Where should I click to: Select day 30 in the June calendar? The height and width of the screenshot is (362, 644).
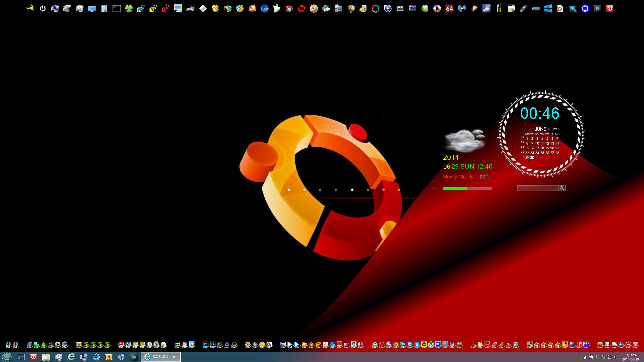532,158
